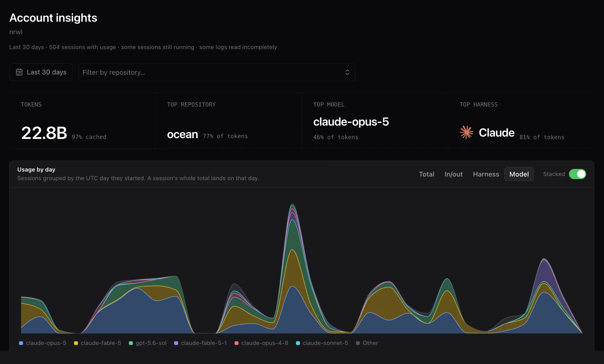Click the TOKENS card label
The height and width of the screenshot is (364, 604).
[31, 104]
